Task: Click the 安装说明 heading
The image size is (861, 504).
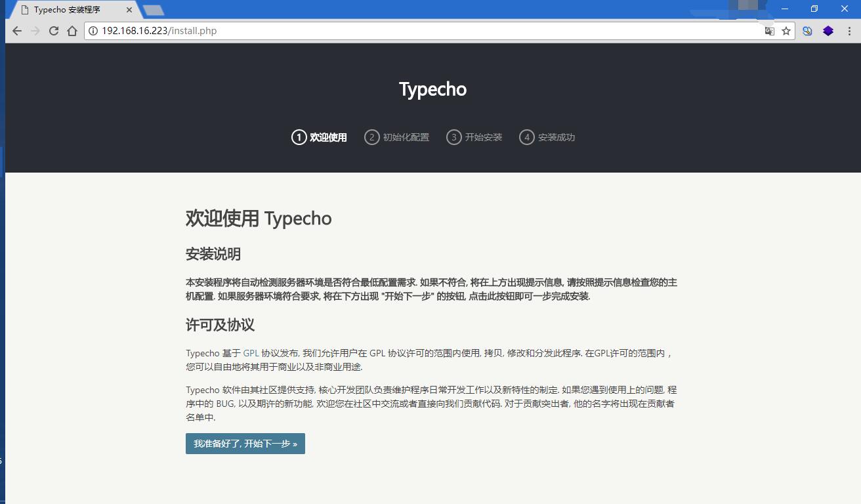Action: point(213,254)
